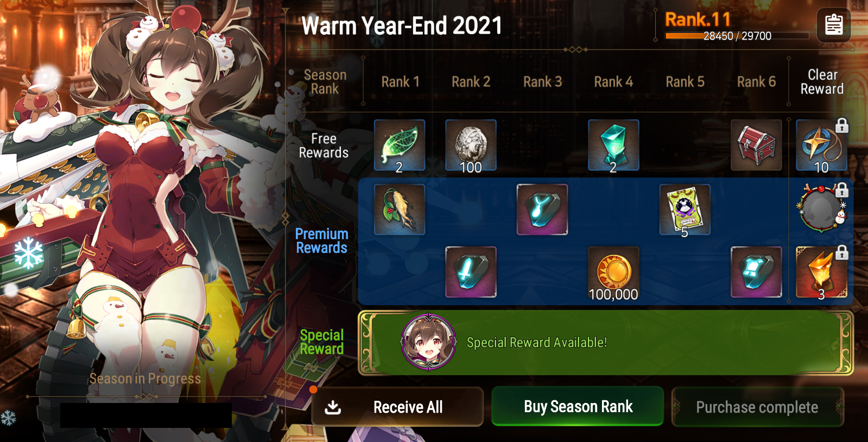Select the sword rune premium reward
Image resolution: width=868 pixels, height=442 pixels.
[471, 272]
